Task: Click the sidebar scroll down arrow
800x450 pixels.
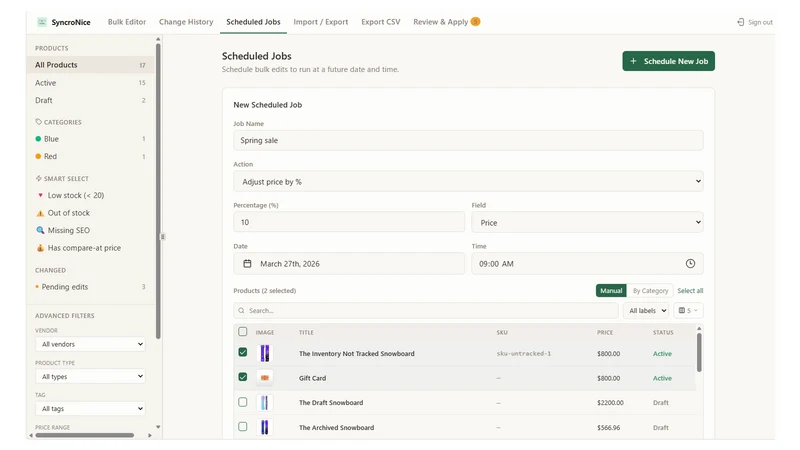Action: coord(158,427)
